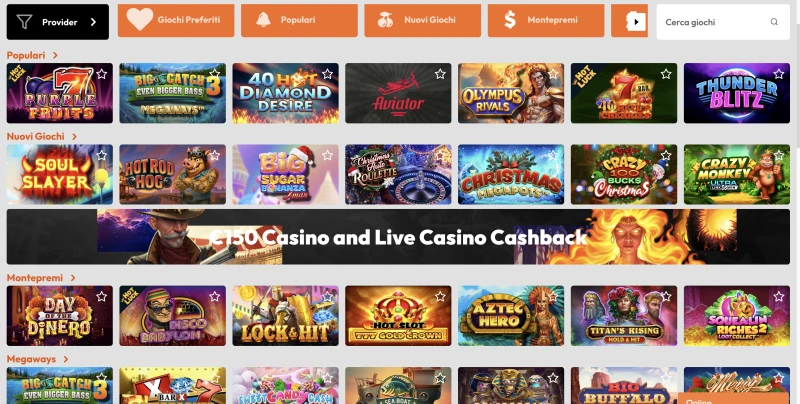800x404 pixels.
Task: Open the Montepremi section heading link
Action: [35, 277]
